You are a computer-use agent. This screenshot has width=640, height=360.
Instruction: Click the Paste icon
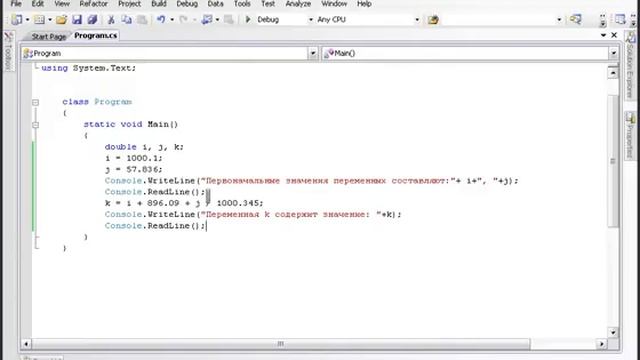pyautogui.click(x=142, y=19)
